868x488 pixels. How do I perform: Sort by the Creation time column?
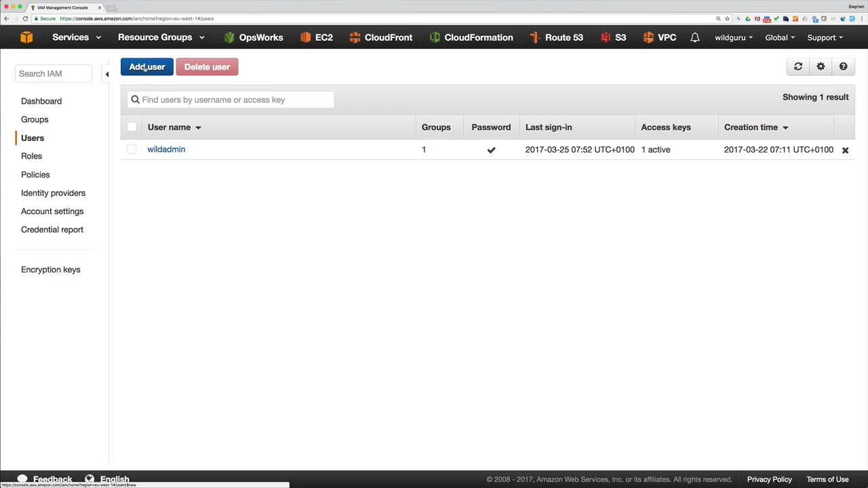click(x=756, y=127)
